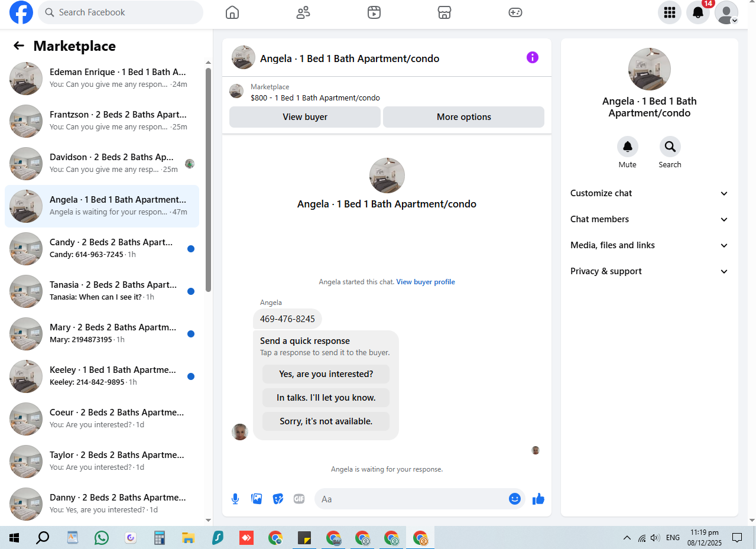Open the Home feed icon
The height and width of the screenshot is (549, 756).
point(232,12)
